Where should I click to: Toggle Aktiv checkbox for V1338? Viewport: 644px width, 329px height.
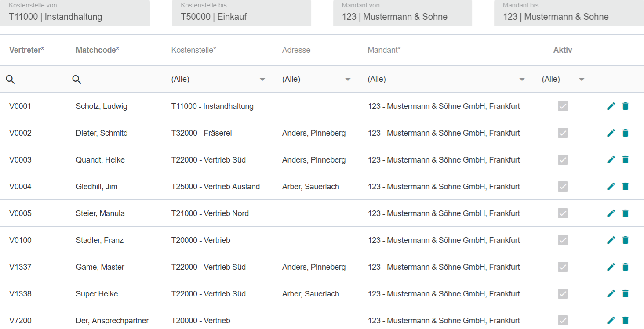coord(563,294)
